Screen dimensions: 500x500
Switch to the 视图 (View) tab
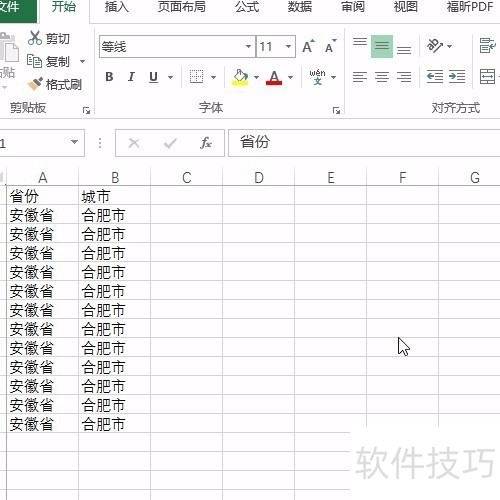pos(406,7)
